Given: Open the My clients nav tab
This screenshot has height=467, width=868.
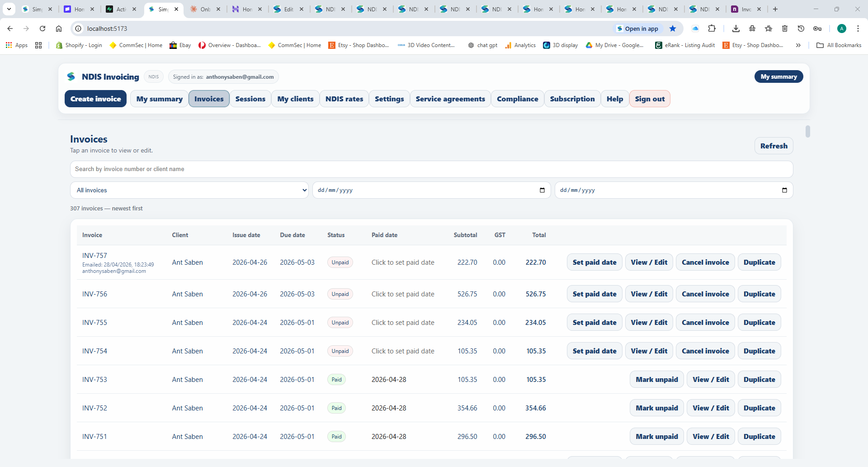Looking at the screenshot, I should tap(295, 99).
